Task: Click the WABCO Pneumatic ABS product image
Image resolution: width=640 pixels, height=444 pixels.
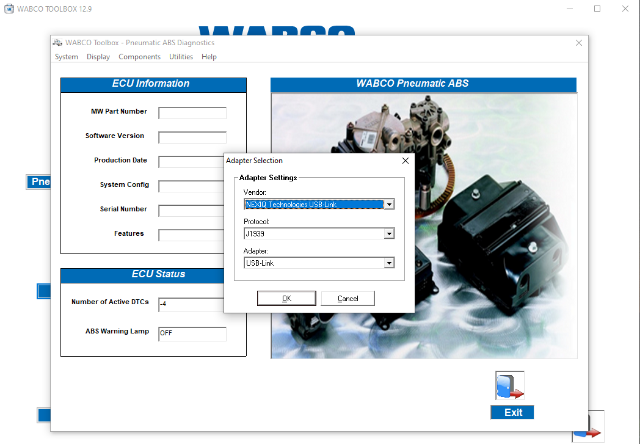Action: pos(424,226)
